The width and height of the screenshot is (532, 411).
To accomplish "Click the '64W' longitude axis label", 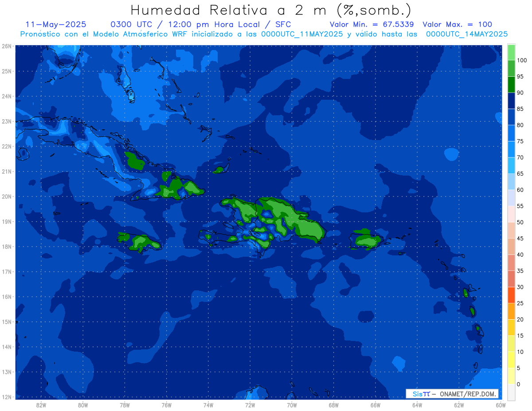I will 417,405.
